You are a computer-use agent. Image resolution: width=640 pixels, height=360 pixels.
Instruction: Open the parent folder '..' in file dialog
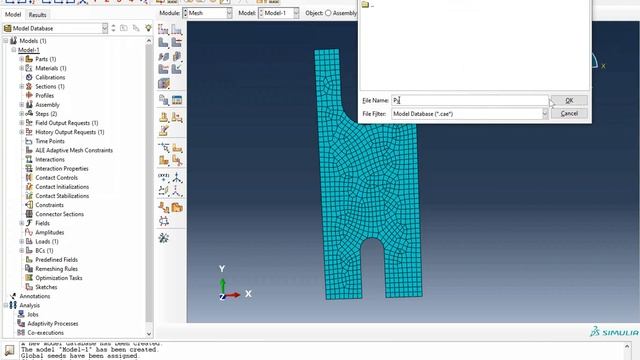point(368,5)
